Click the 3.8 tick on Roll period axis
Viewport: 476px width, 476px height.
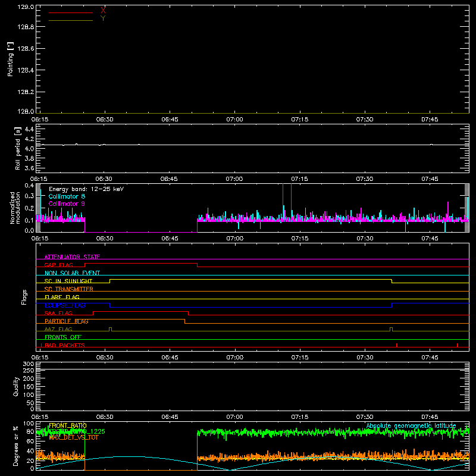[29, 158]
